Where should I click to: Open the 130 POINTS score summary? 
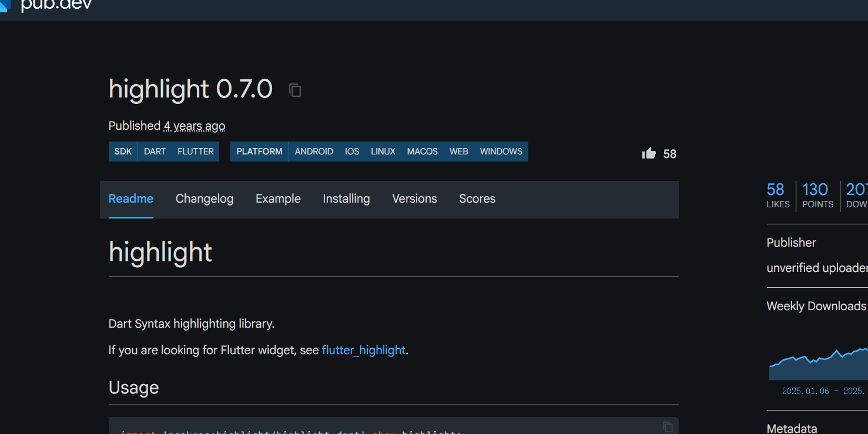817,196
